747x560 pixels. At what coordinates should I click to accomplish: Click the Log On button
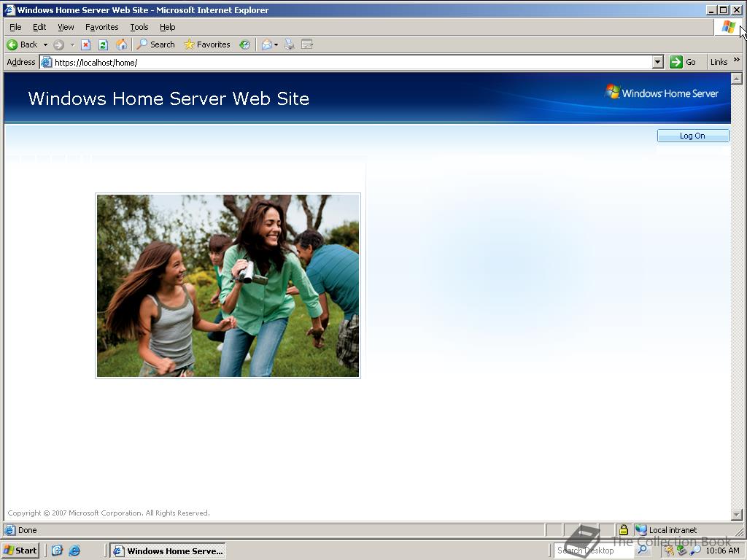(693, 136)
